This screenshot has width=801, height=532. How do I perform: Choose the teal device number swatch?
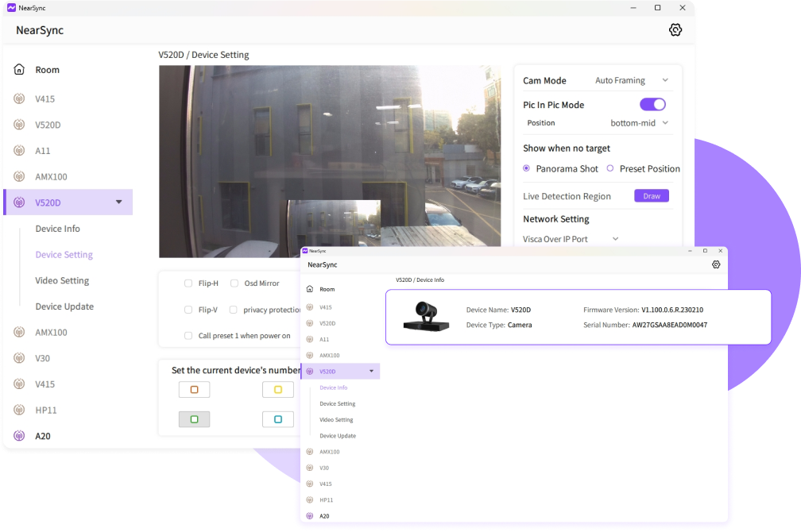278,419
